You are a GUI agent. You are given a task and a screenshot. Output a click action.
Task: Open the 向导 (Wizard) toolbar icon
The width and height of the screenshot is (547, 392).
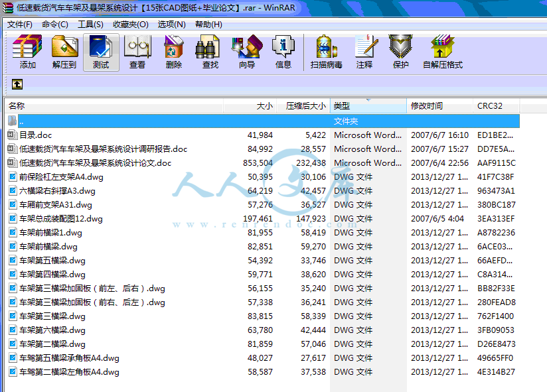(x=247, y=46)
